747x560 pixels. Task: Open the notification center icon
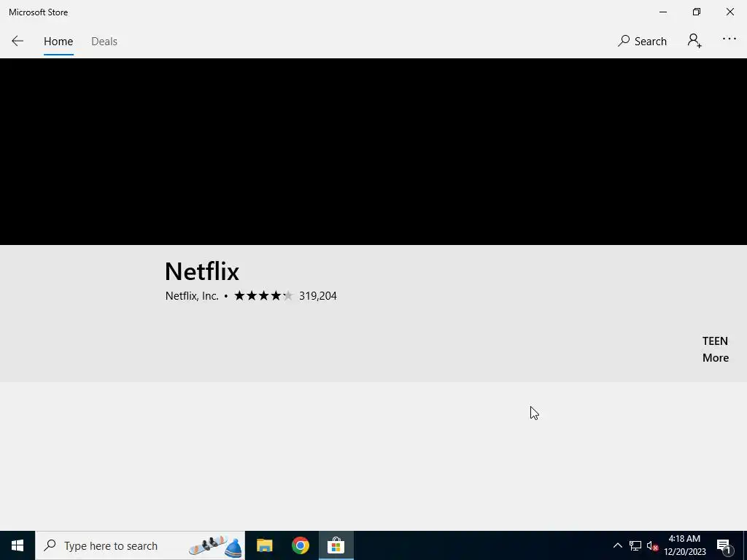724,545
